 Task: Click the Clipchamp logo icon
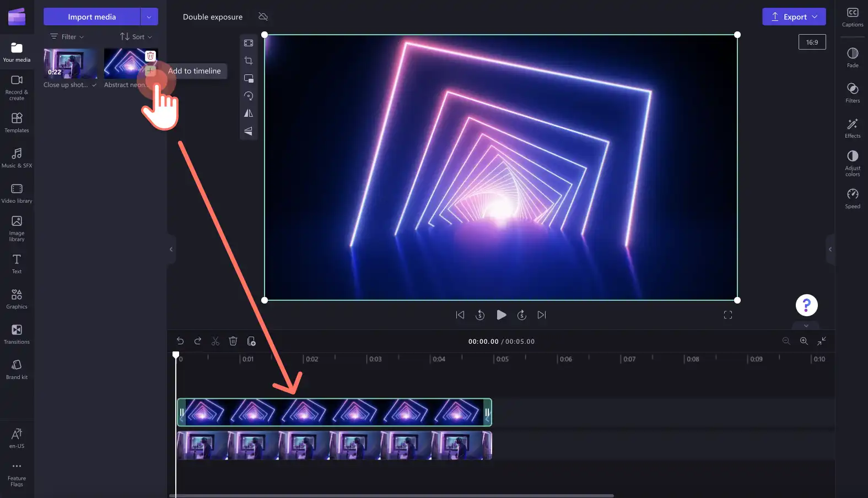click(17, 17)
